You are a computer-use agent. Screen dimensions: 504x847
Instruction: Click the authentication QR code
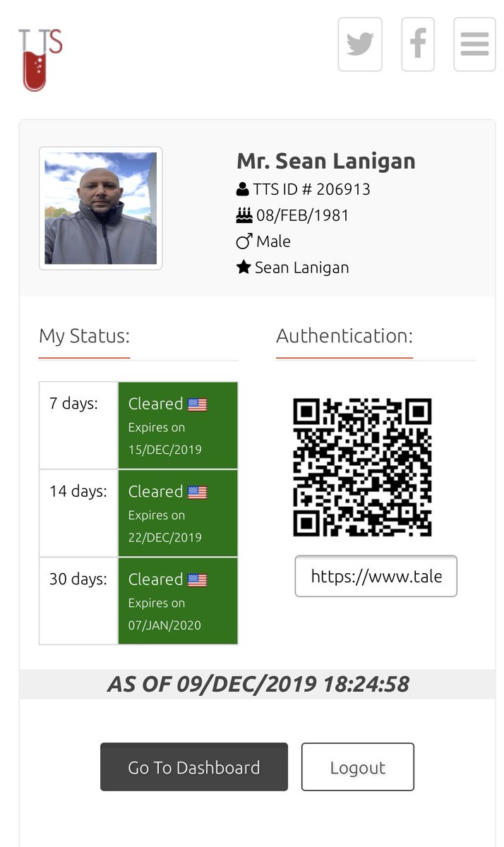point(362,467)
